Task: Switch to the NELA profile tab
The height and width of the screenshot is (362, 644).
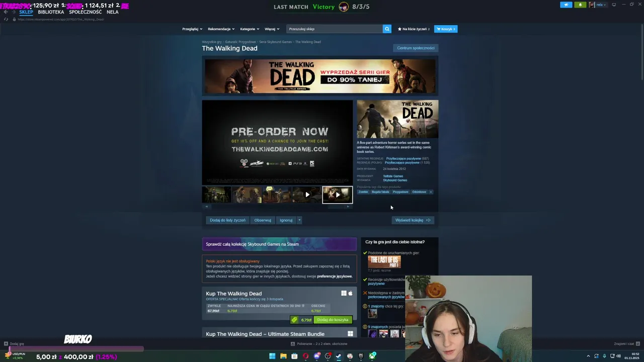Action: [x=112, y=12]
